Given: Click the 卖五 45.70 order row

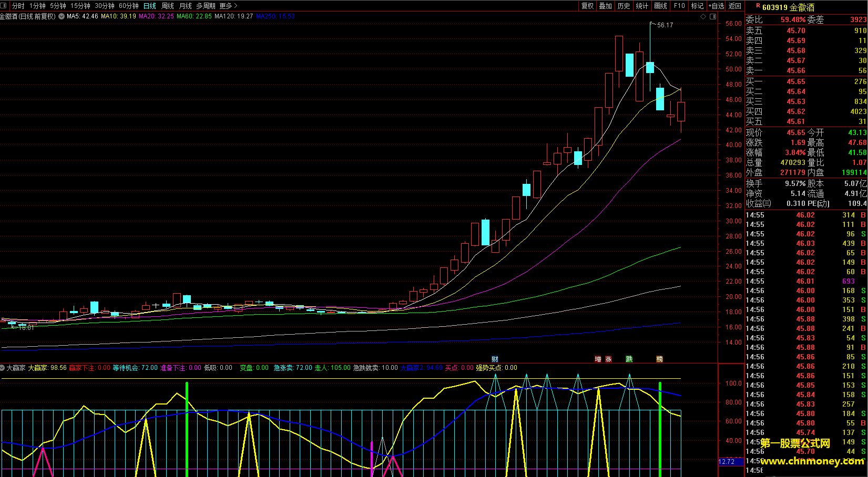Looking at the screenshot, I should [806, 30].
